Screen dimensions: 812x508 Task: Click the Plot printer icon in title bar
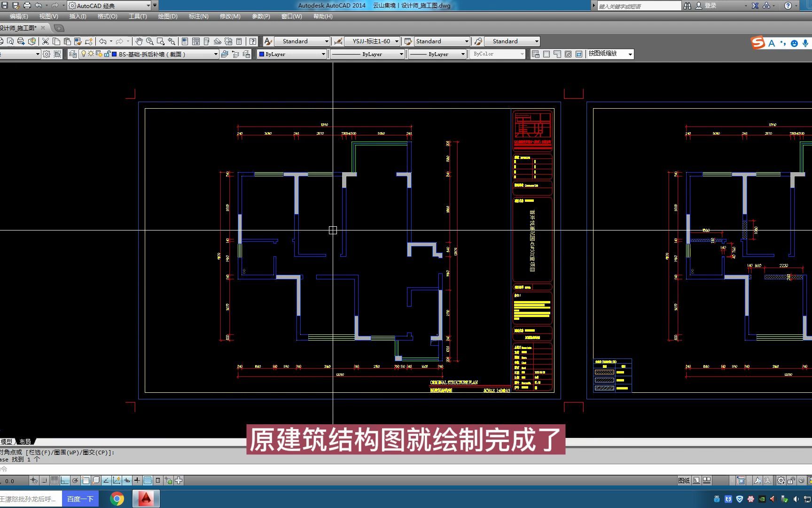tap(27, 6)
